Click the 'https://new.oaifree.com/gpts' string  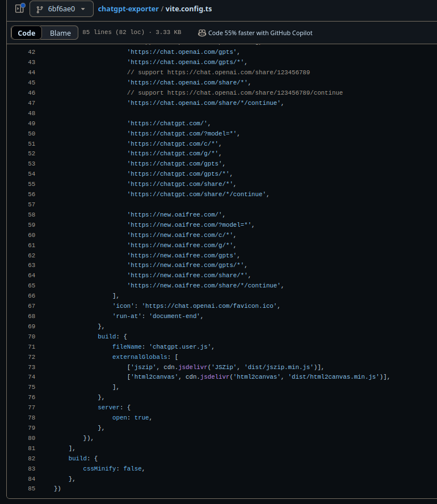[x=182, y=255]
